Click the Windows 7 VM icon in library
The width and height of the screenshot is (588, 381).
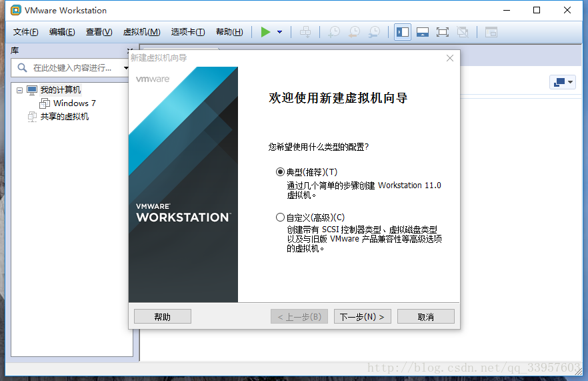click(x=45, y=103)
